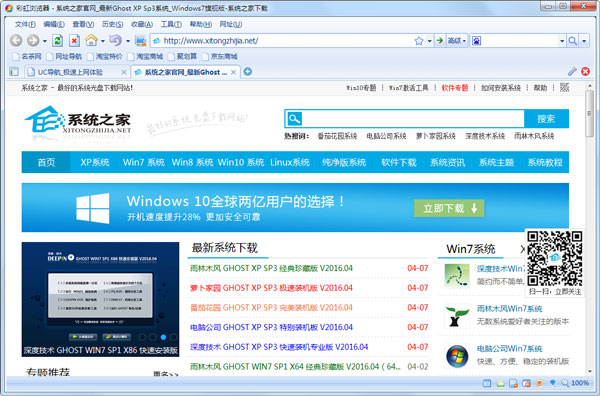Click the Baidu paw search engine icon
Viewport: 600px width, 396px height.
pyautogui.click(x=476, y=41)
